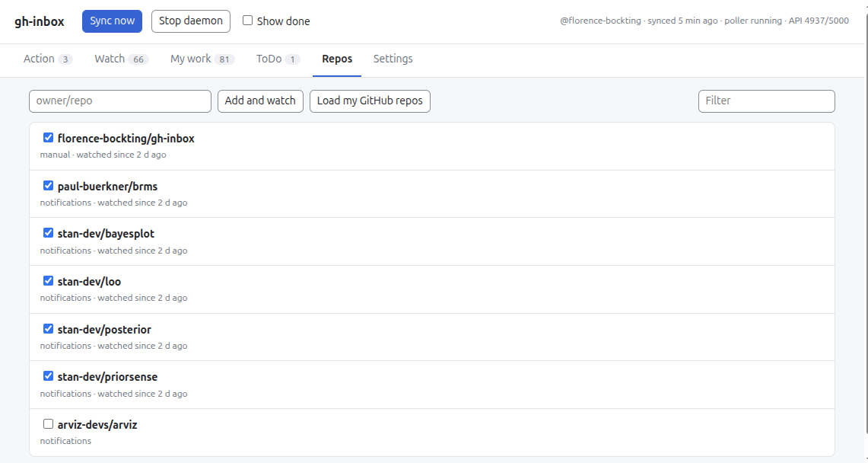Click the Watch count badge 66
The height and width of the screenshot is (463, 868).
(138, 59)
